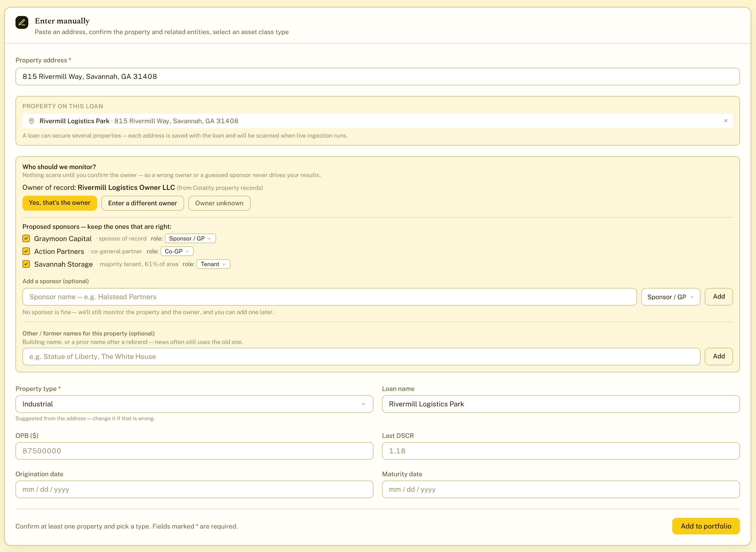This screenshot has width=756, height=552.
Task: Focus the Property address field
Action: point(377,77)
